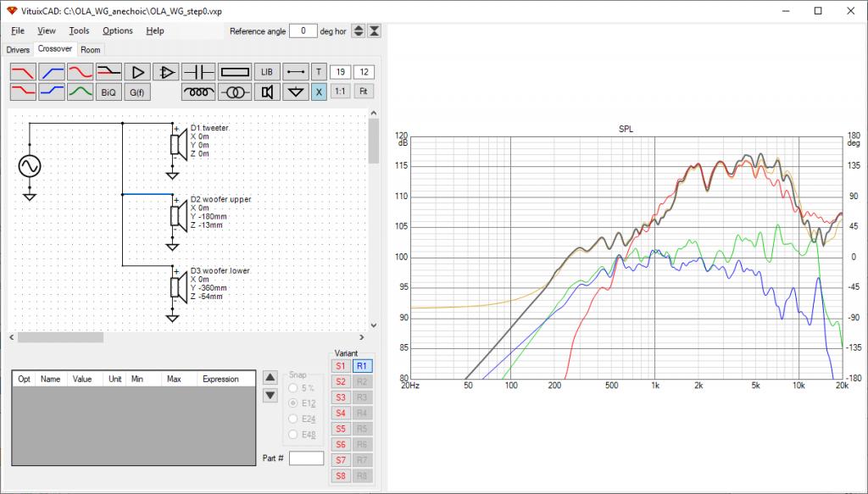The height and width of the screenshot is (494, 868).
Task: Click the schematic horizontal scrollbar thumb
Action: click(x=60, y=337)
